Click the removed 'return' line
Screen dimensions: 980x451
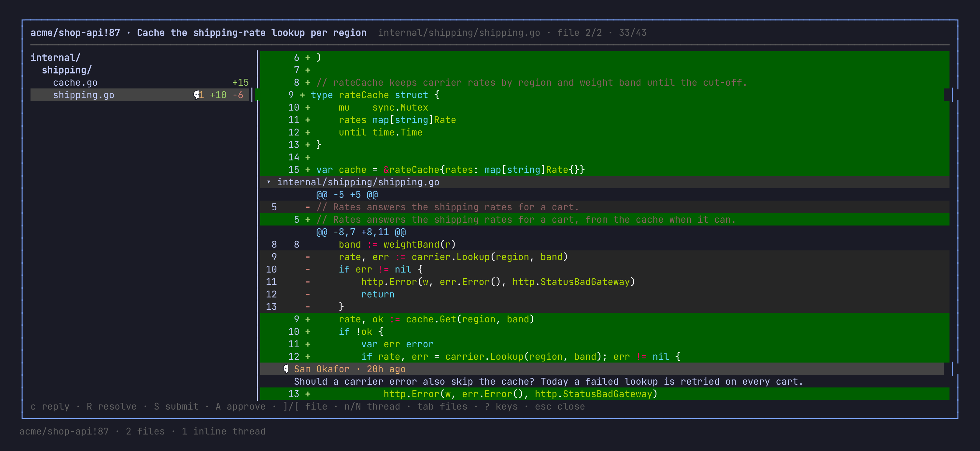pyautogui.click(x=605, y=295)
